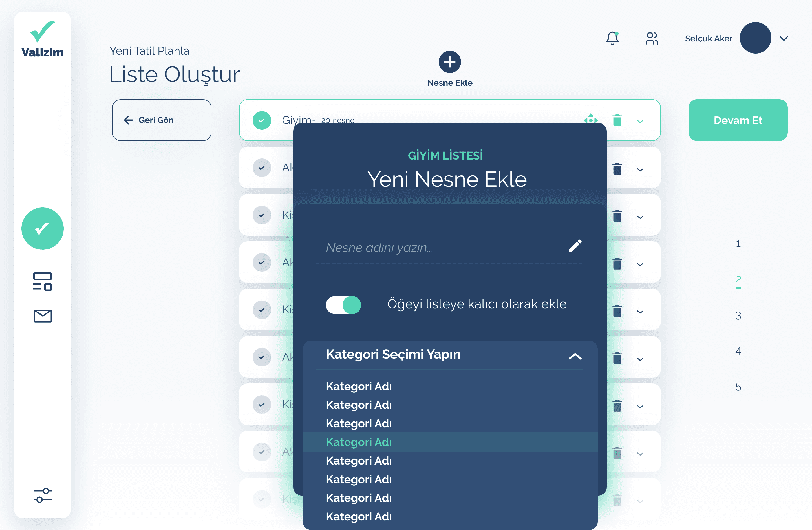Image resolution: width=812 pixels, height=530 pixels.
Task: Toggle checkmark on sixth list row
Action: 262,357
